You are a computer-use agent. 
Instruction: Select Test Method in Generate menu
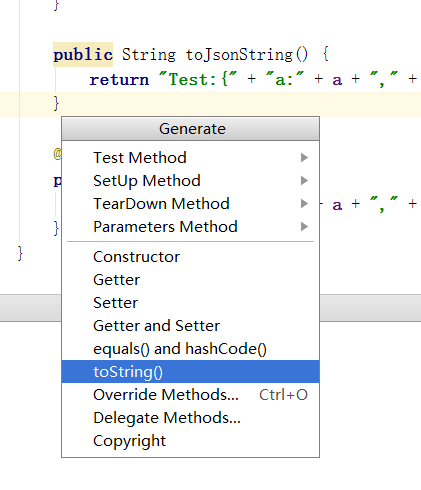pos(190,157)
